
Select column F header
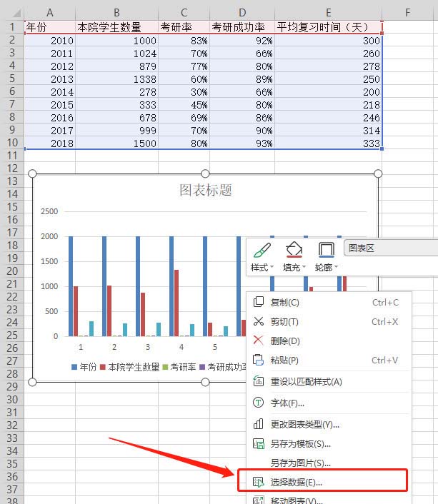pos(408,13)
